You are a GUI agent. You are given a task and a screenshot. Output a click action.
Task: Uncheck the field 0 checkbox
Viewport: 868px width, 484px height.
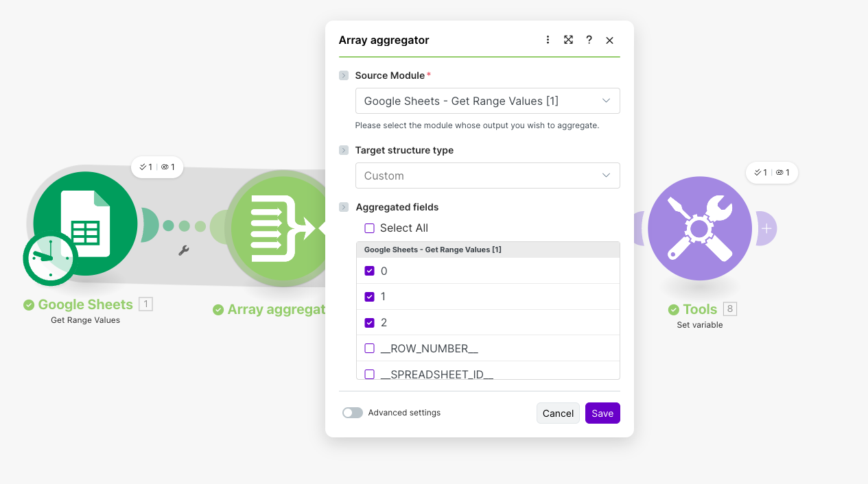369,271
